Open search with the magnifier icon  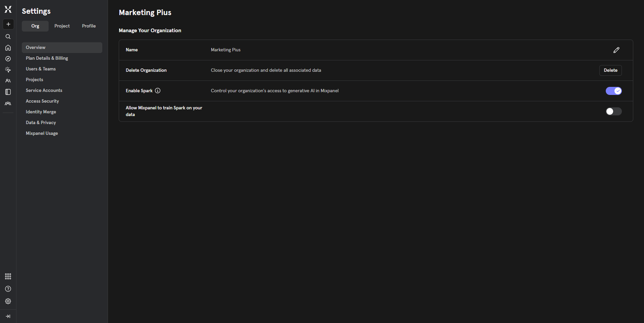point(8,37)
